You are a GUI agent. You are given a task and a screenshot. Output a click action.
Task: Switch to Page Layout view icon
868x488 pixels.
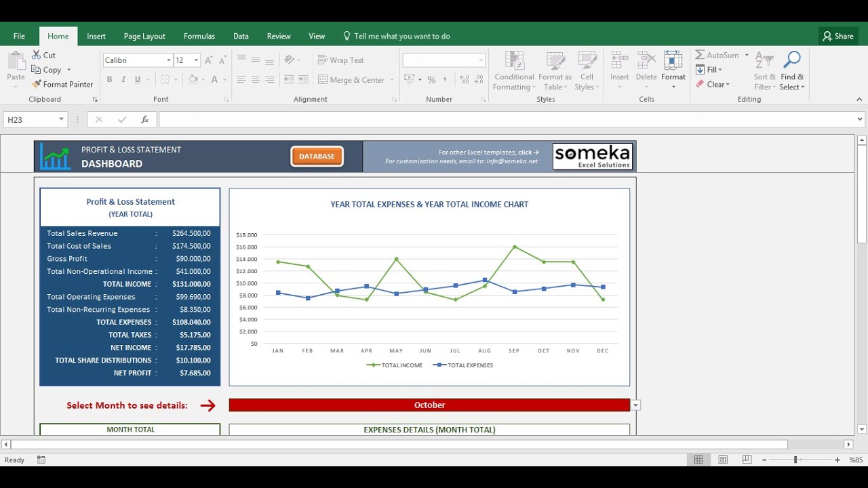point(723,460)
